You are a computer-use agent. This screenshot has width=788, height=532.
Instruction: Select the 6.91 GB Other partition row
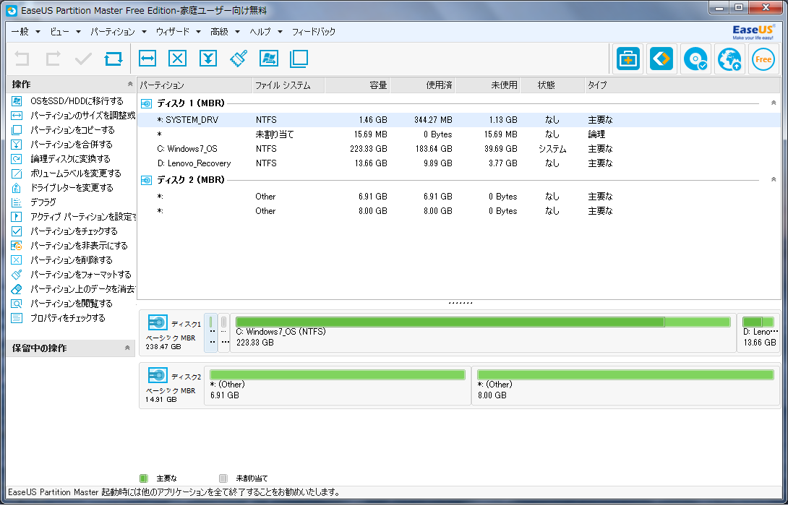coord(459,197)
